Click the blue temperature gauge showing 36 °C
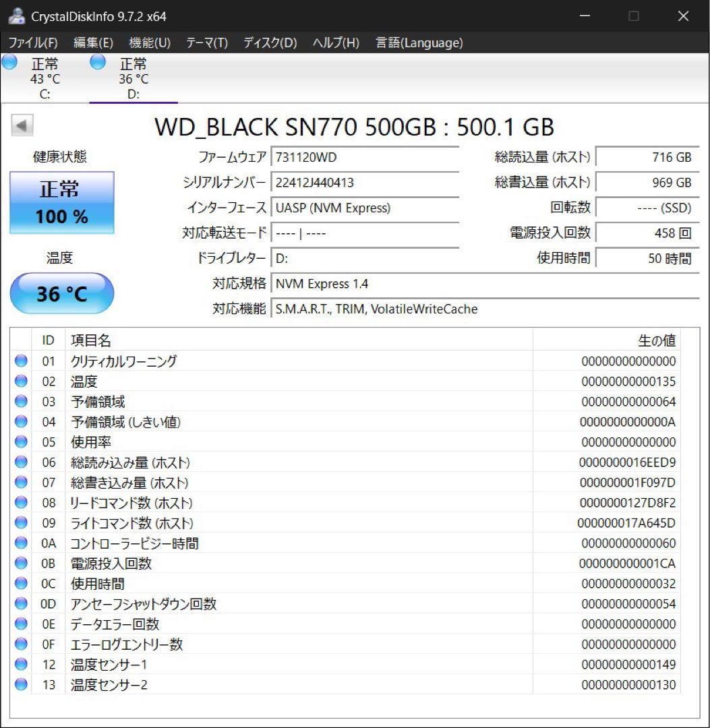The image size is (710, 728). [x=61, y=293]
